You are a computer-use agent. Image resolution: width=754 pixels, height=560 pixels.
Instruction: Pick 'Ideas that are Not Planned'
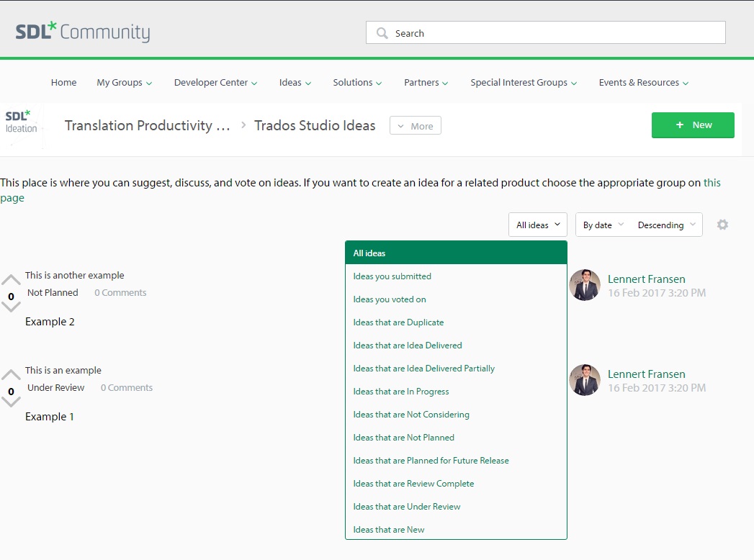[x=456, y=438]
